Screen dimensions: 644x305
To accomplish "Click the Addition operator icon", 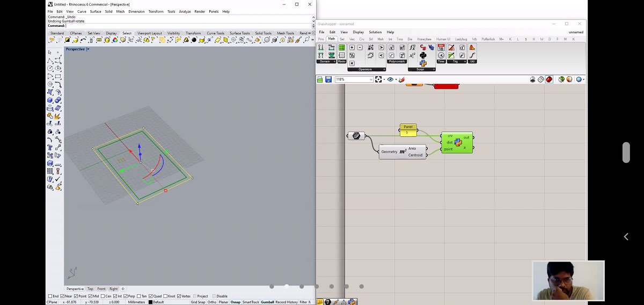I will click(x=352, y=48).
